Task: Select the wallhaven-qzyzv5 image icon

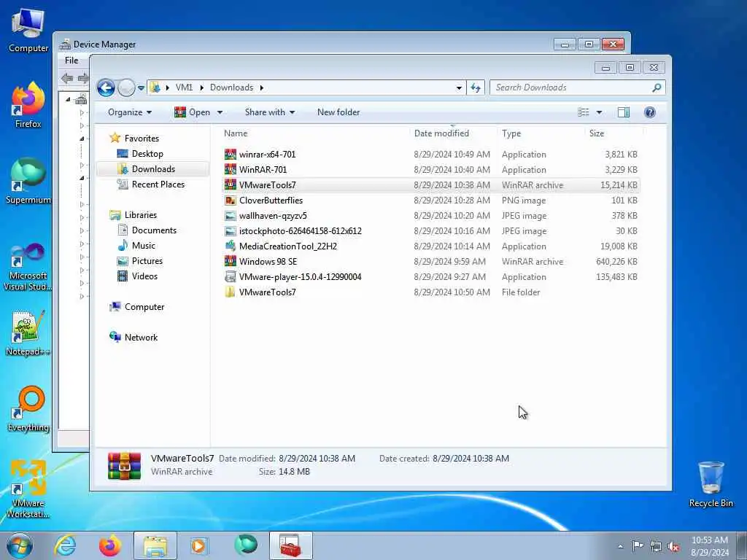Action: tap(231, 216)
